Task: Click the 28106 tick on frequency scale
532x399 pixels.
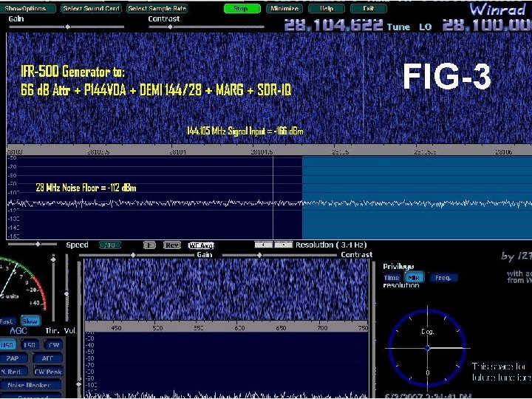Action: tap(504, 151)
